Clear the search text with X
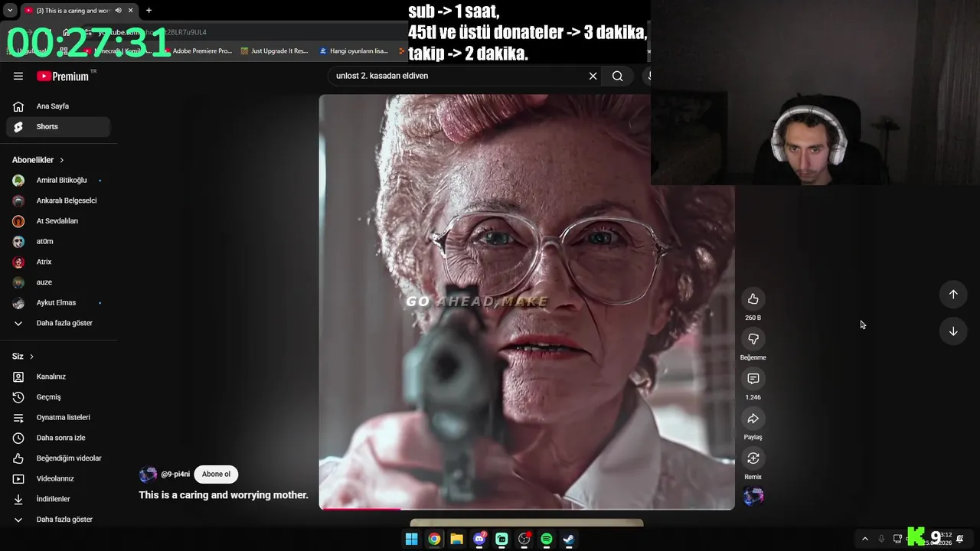 click(x=593, y=76)
